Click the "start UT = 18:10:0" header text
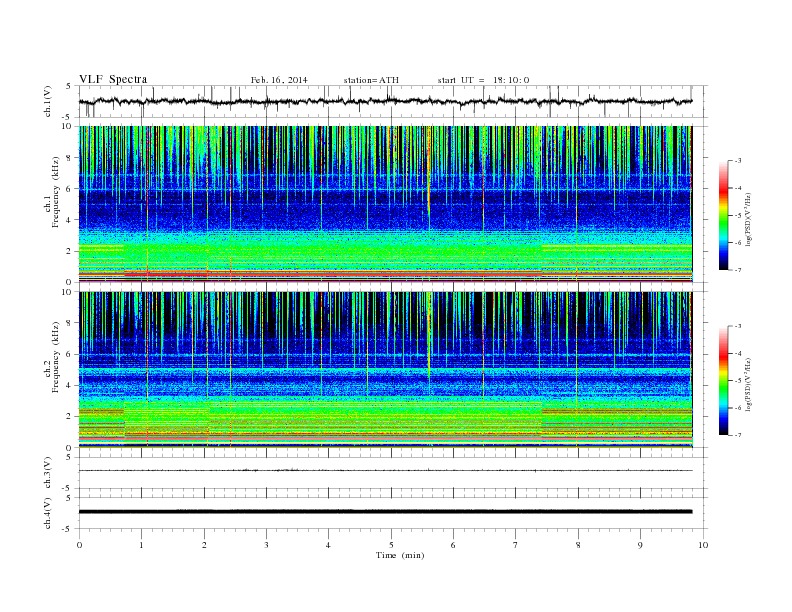 tap(483, 80)
